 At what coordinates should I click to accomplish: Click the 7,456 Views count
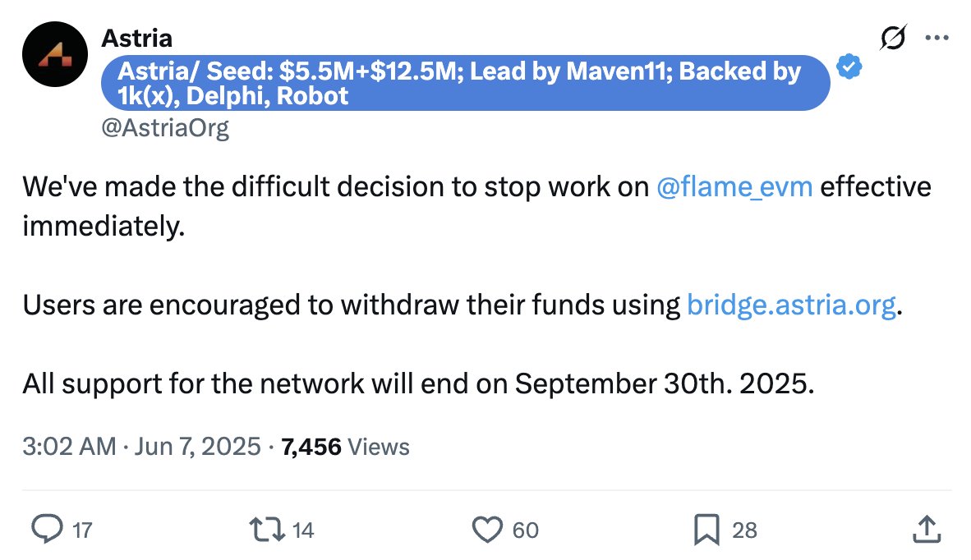pos(345,447)
